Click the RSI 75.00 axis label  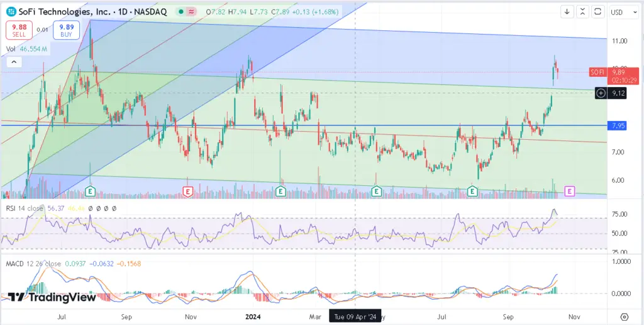(x=619, y=214)
